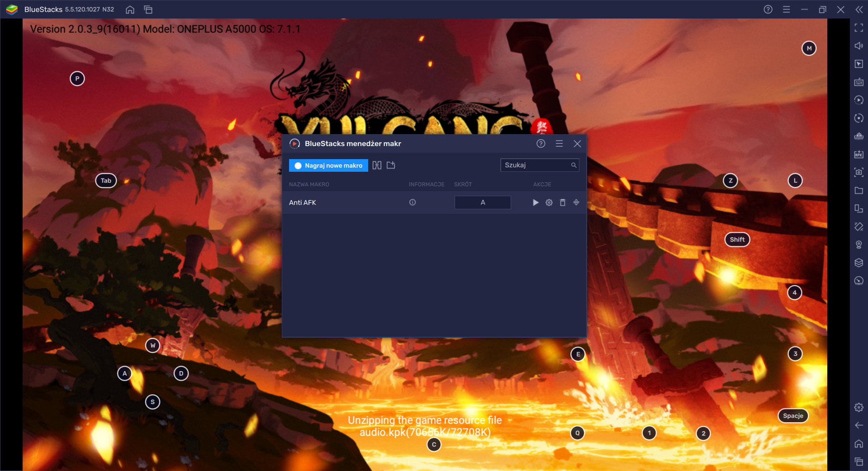Click the rotate screen icon in sidebar
This screenshot has height=471, width=868.
click(859, 226)
